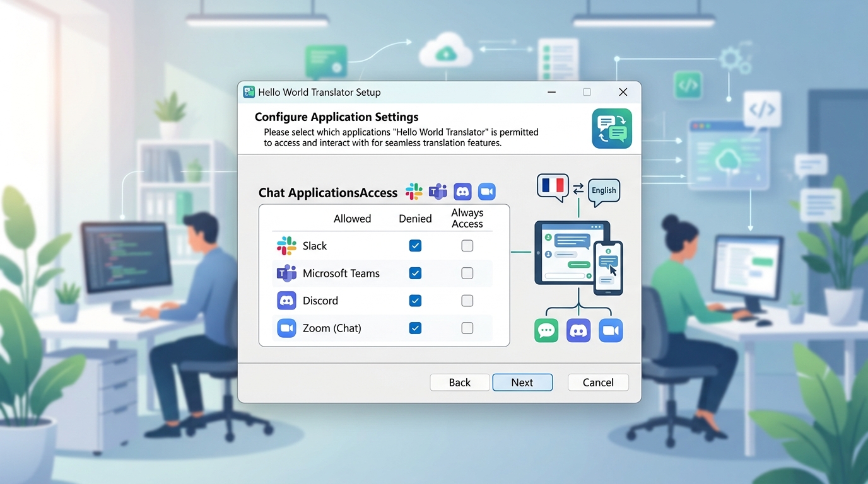868x484 pixels.
Task: Click the Configure Application Settings heading
Action: [336, 117]
